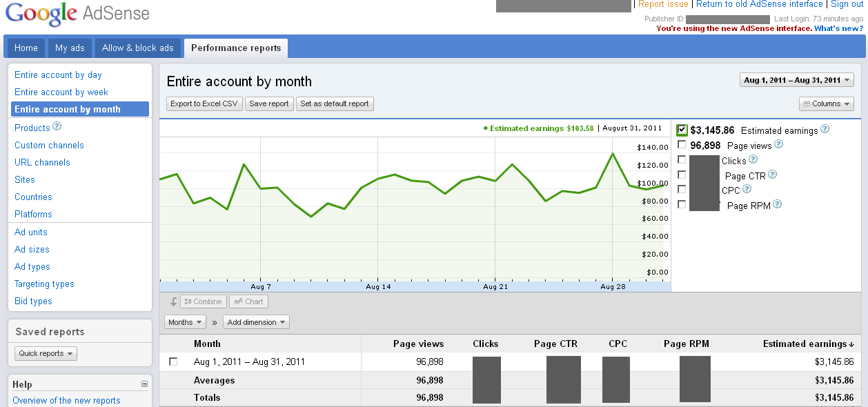The image size is (868, 407).
Task: Open the Ad types report
Action: pos(32,266)
